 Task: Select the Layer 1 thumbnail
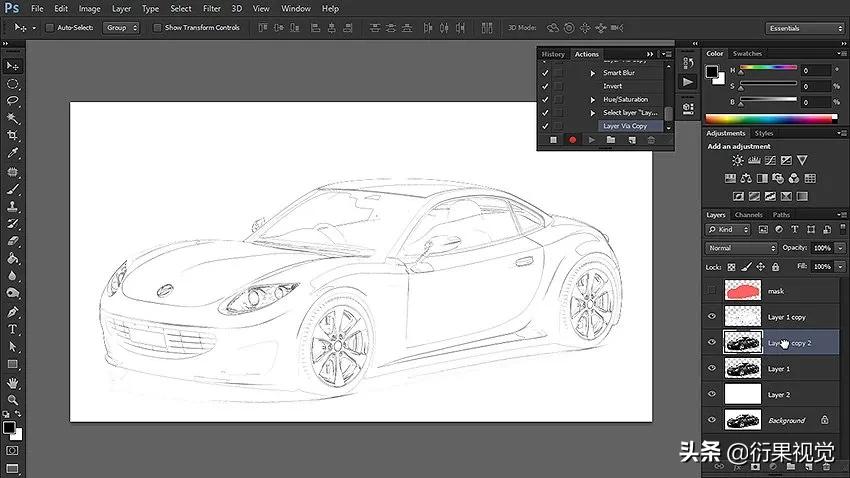tap(744, 368)
